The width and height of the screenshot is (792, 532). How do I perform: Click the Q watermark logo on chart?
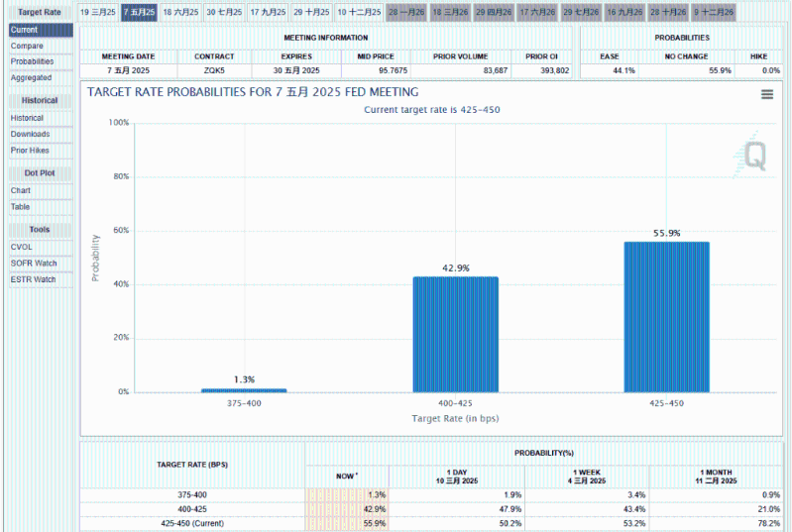[754, 157]
